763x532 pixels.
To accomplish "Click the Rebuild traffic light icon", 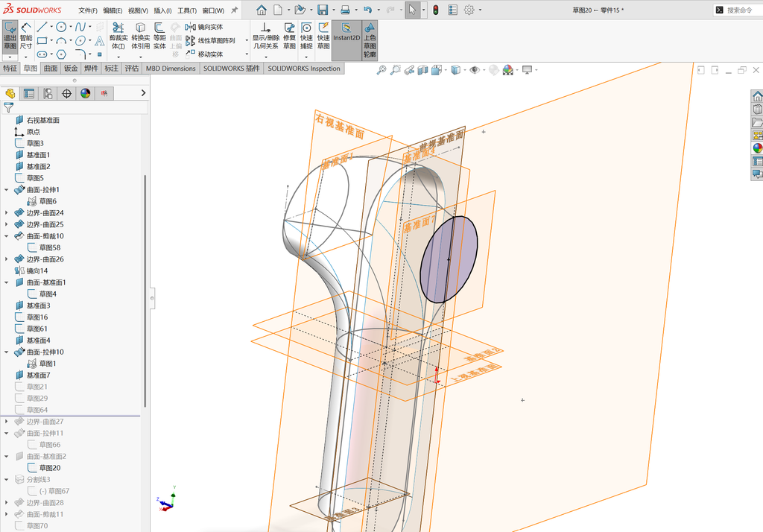I will pyautogui.click(x=435, y=10).
